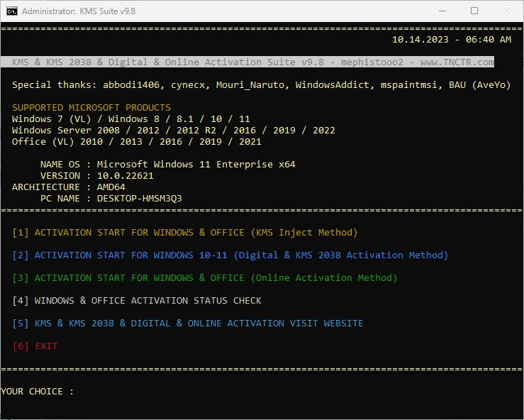Select option [6] EXIT
524x420 pixels.
(x=35, y=346)
